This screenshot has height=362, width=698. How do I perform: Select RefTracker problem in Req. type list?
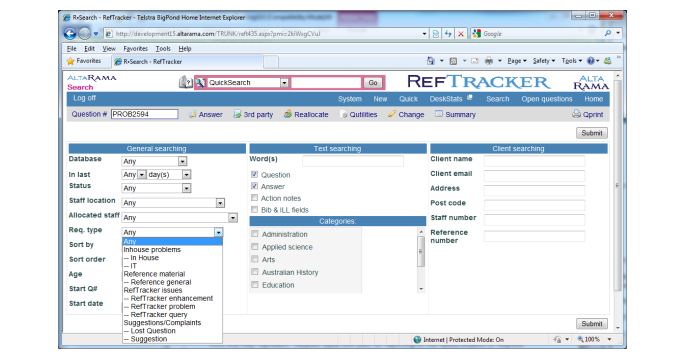pyautogui.click(x=162, y=306)
